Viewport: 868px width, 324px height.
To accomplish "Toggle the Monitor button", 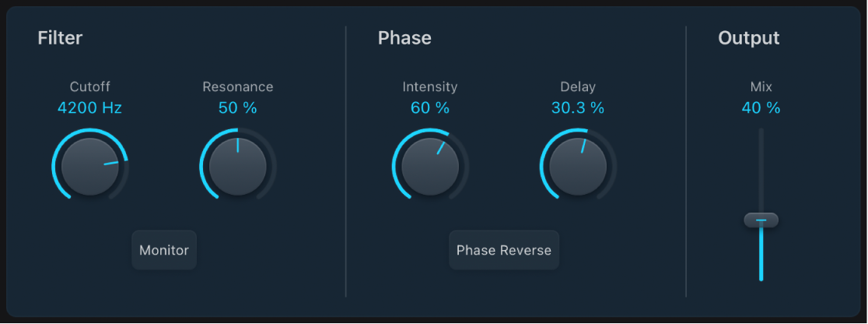I will coord(164,250).
